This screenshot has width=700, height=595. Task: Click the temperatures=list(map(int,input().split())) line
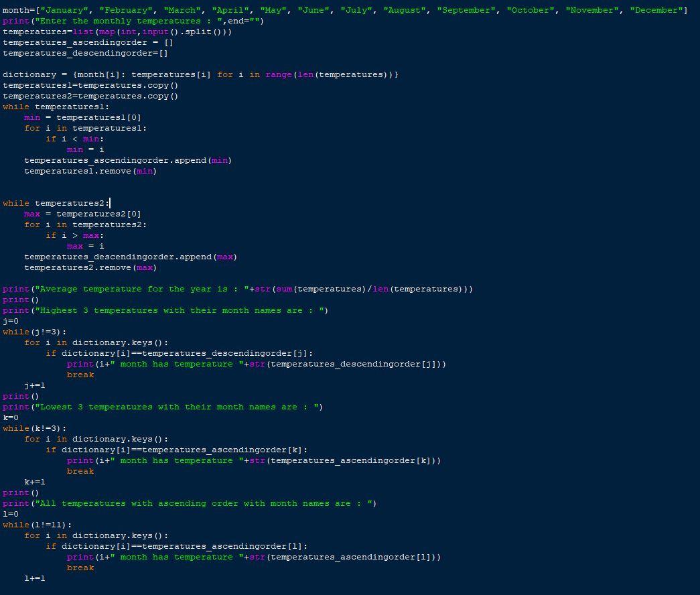click(x=117, y=31)
